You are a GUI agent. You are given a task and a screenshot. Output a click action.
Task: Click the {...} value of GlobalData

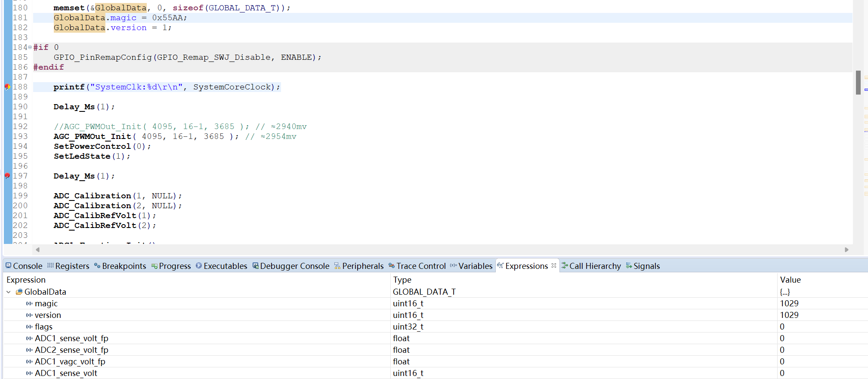[785, 292]
